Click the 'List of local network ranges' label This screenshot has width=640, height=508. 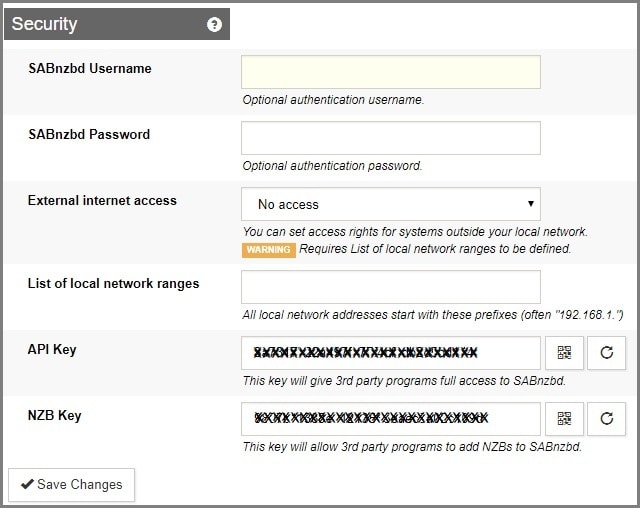point(113,284)
